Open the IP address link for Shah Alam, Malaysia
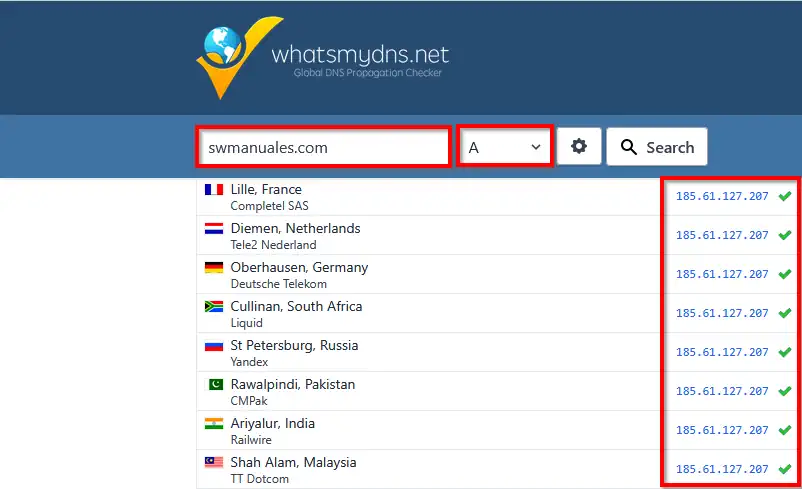The image size is (802, 489). coord(722,469)
